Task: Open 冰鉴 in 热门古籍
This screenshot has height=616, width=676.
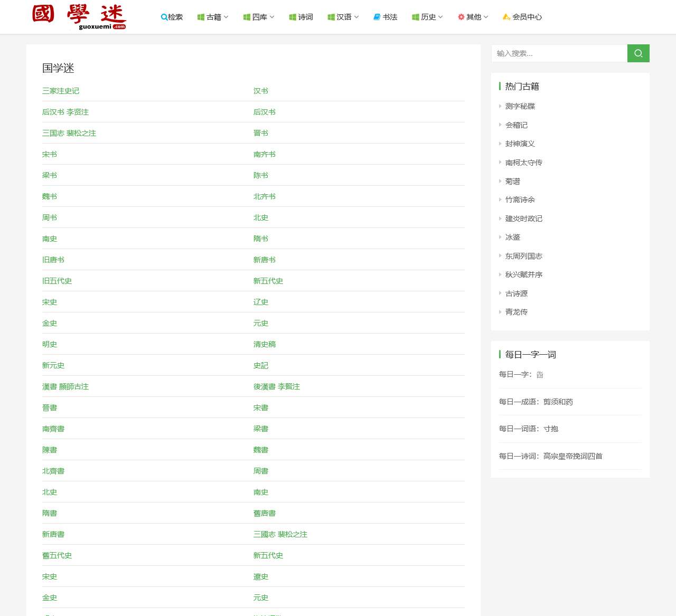Action: click(x=513, y=237)
